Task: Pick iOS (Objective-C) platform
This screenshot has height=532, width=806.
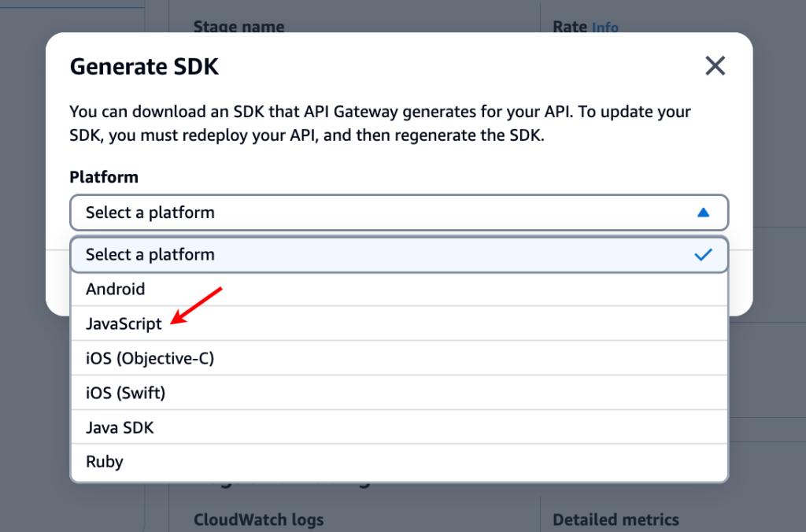Action: (x=399, y=358)
